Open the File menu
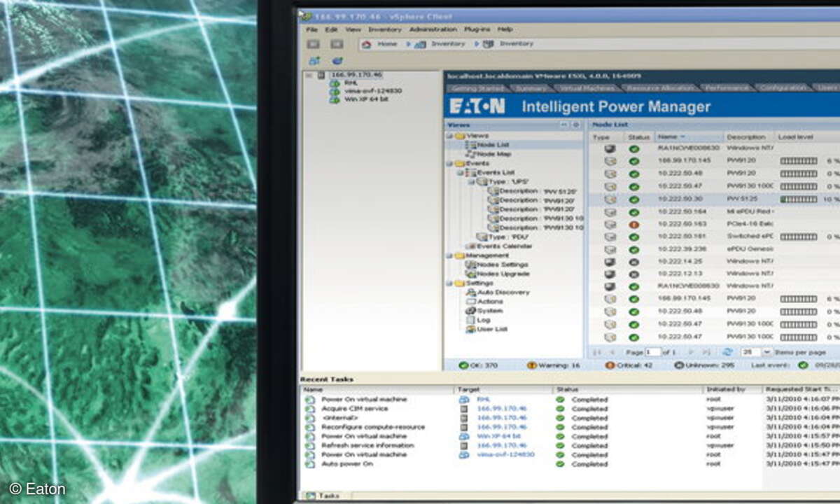This screenshot has height=504, width=840. (x=311, y=29)
